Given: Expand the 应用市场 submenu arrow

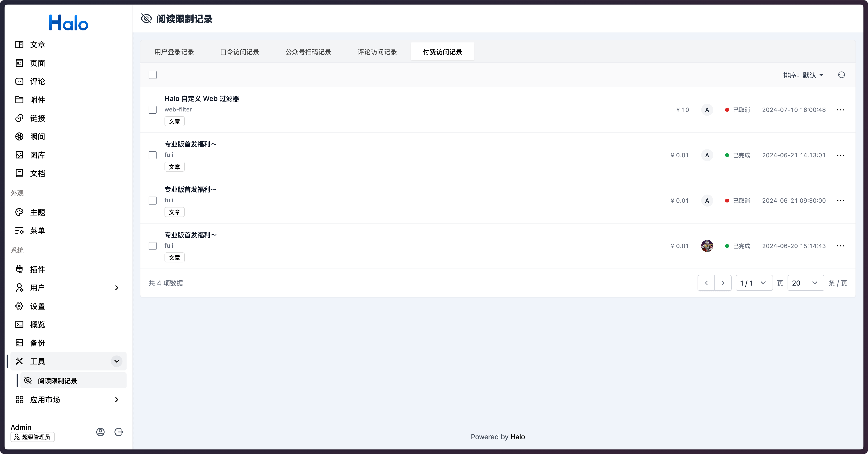Looking at the screenshot, I should point(117,400).
